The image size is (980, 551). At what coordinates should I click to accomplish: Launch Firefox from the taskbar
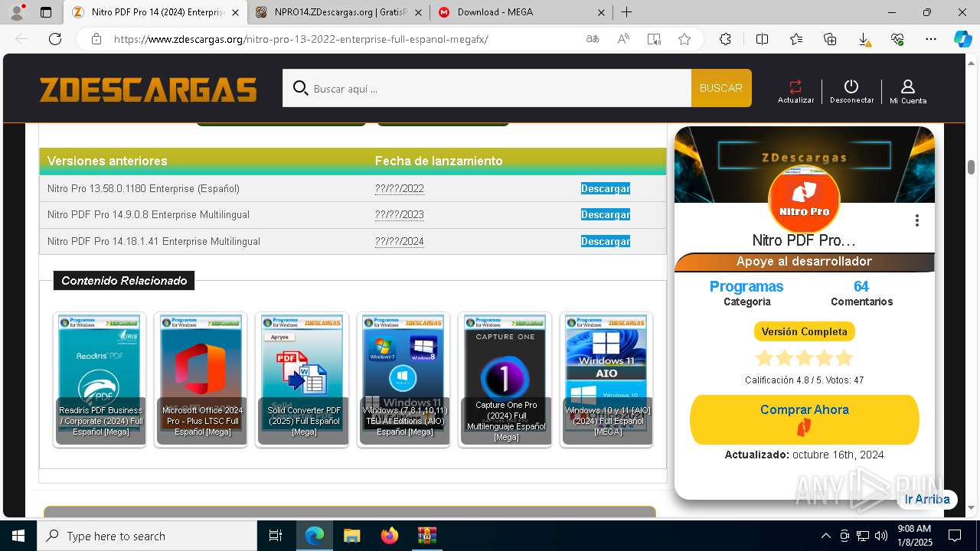(390, 536)
